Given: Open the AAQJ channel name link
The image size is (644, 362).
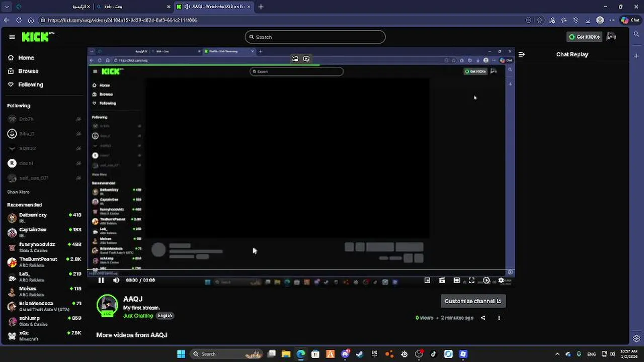Looking at the screenshot, I should (133, 299).
